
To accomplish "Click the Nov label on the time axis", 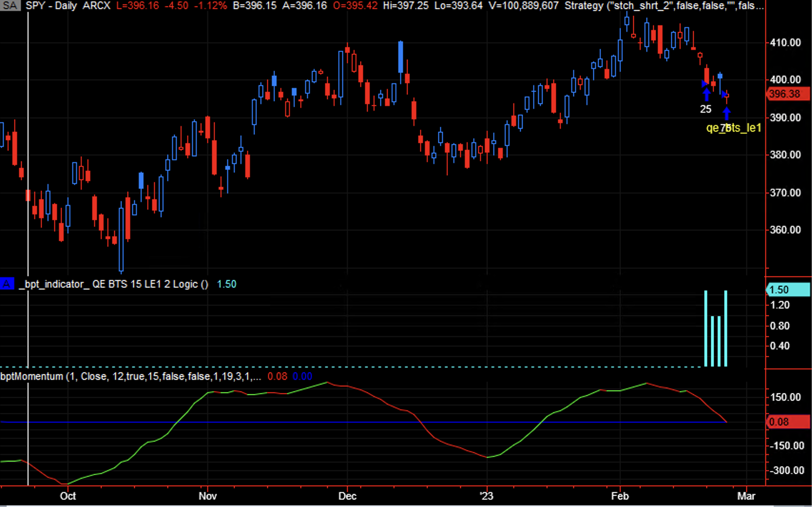I will click(x=207, y=496).
